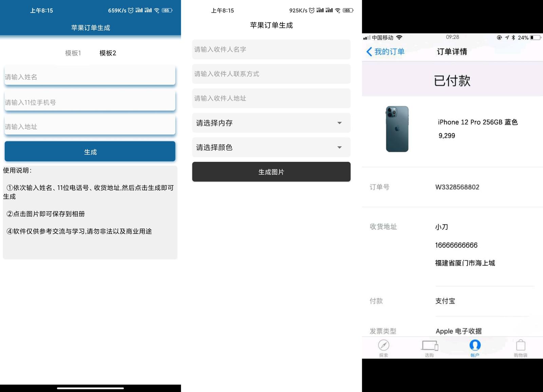This screenshot has height=392, width=543.
Task: Select the Account profile icon
Action: coord(475,346)
